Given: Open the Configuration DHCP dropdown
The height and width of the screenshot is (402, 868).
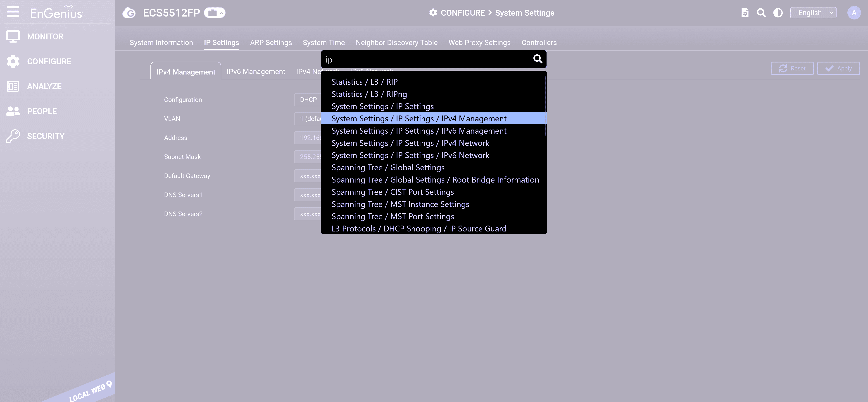Looking at the screenshot, I should pyautogui.click(x=308, y=100).
